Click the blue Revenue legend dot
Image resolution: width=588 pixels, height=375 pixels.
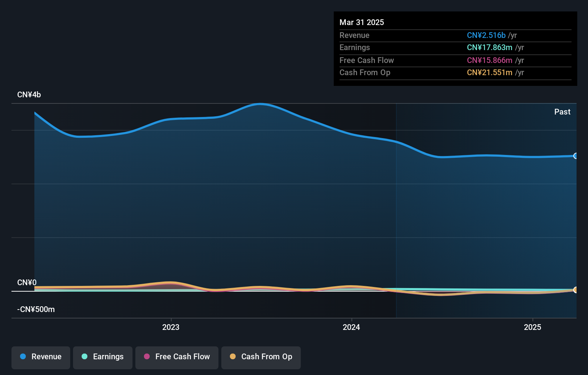tap(23, 356)
